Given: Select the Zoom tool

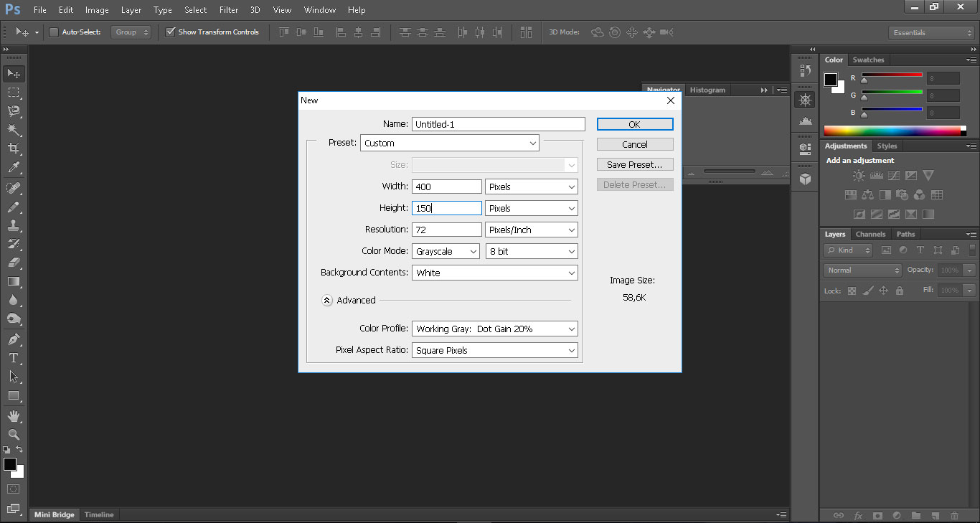Looking at the screenshot, I should 14,435.
